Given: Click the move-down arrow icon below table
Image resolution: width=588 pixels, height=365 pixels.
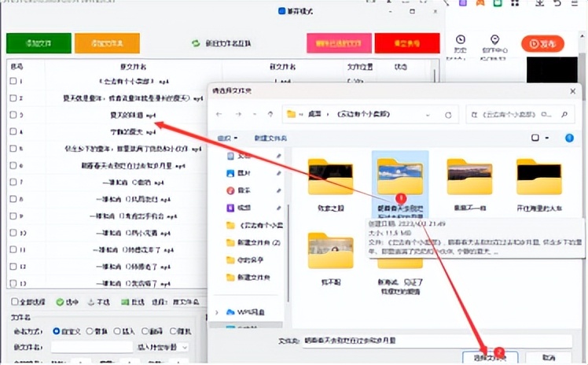Looking at the screenshot, I should [x=90, y=302].
